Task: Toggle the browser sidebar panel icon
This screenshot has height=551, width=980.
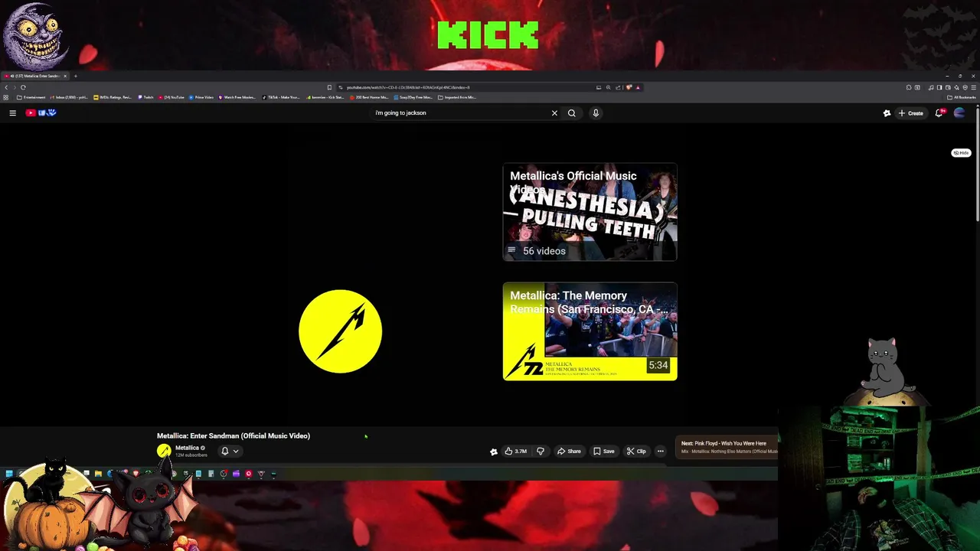Action: (939, 87)
